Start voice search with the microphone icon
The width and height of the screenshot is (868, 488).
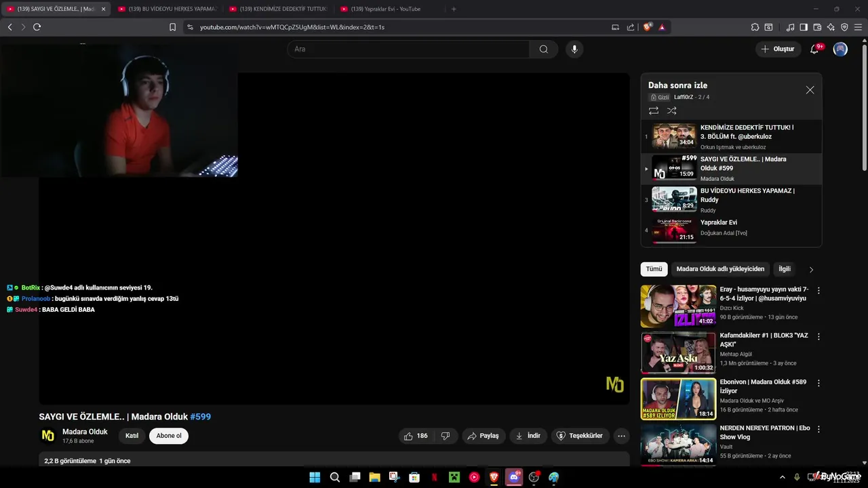point(574,49)
